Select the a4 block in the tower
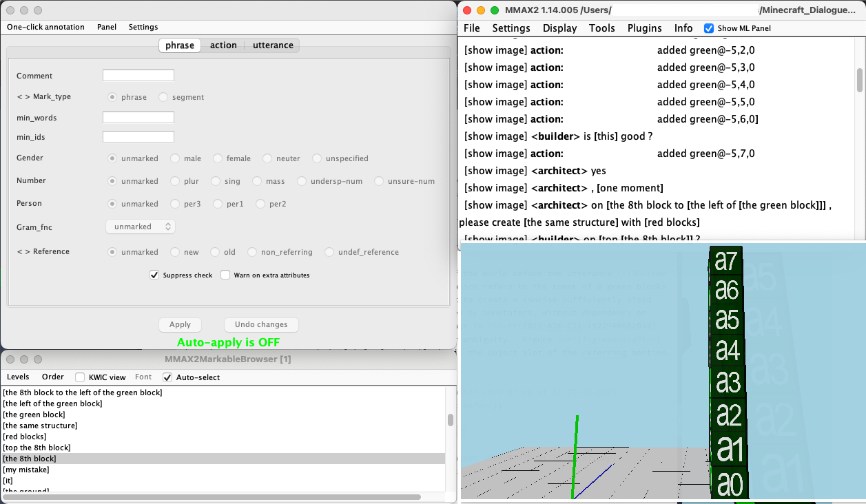866x504 pixels. pos(728,350)
